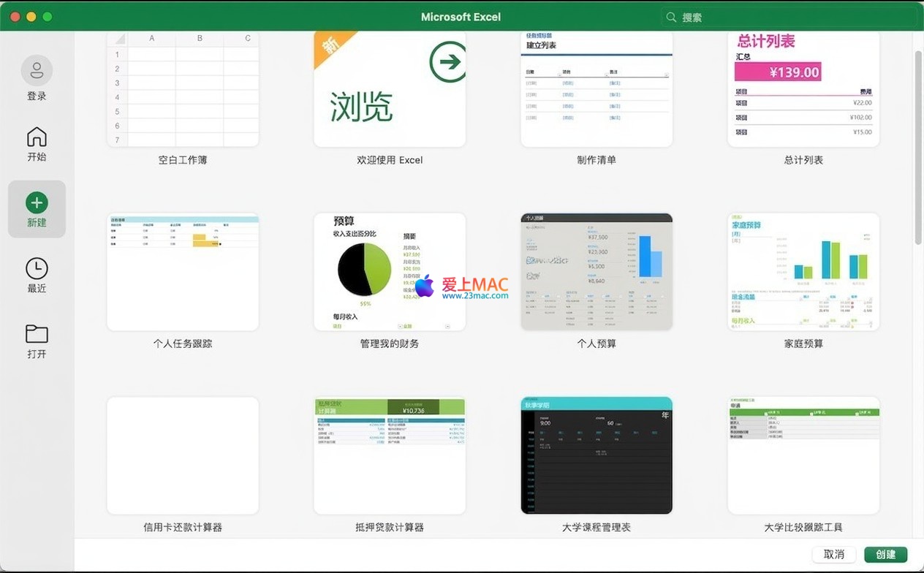The height and width of the screenshot is (573, 924).
Task: Pick the 总计列表 template thumbnail
Action: click(x=803, y=88)
